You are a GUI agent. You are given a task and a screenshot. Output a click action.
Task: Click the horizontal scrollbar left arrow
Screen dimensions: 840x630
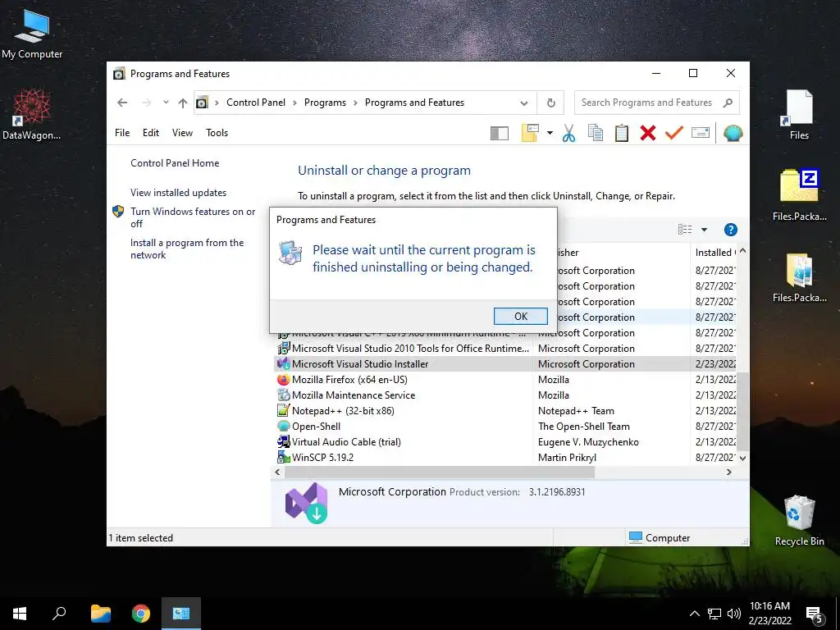[277, 472]
